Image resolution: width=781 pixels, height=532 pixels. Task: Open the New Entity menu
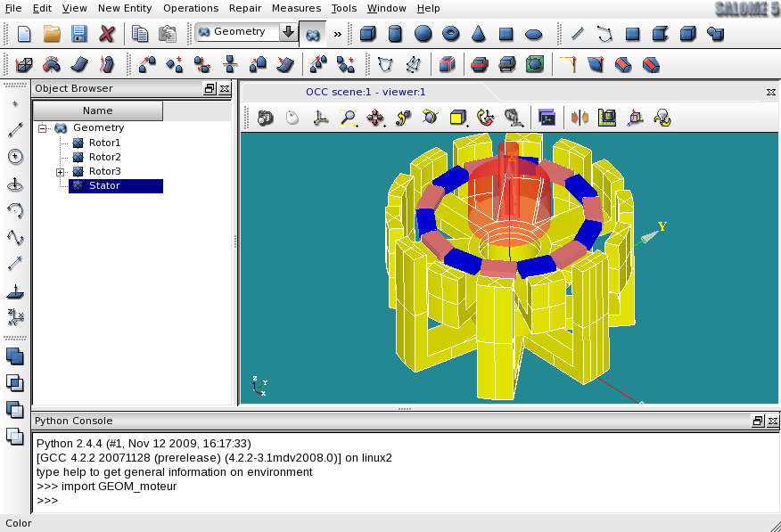point(125,8)
